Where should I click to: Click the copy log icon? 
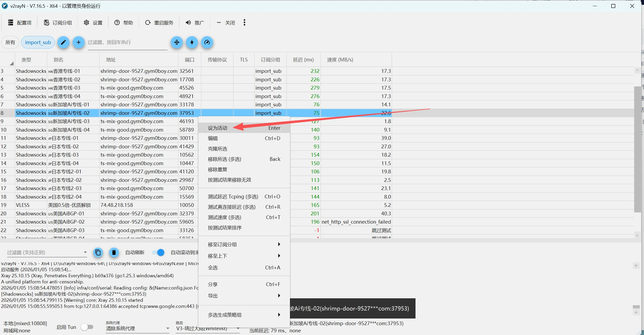(98, 252)
